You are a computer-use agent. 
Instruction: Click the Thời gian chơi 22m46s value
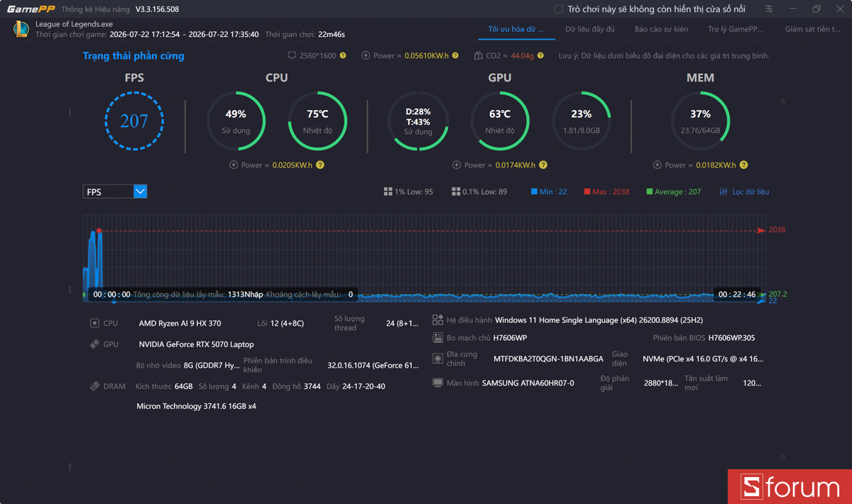click(332, 34)
